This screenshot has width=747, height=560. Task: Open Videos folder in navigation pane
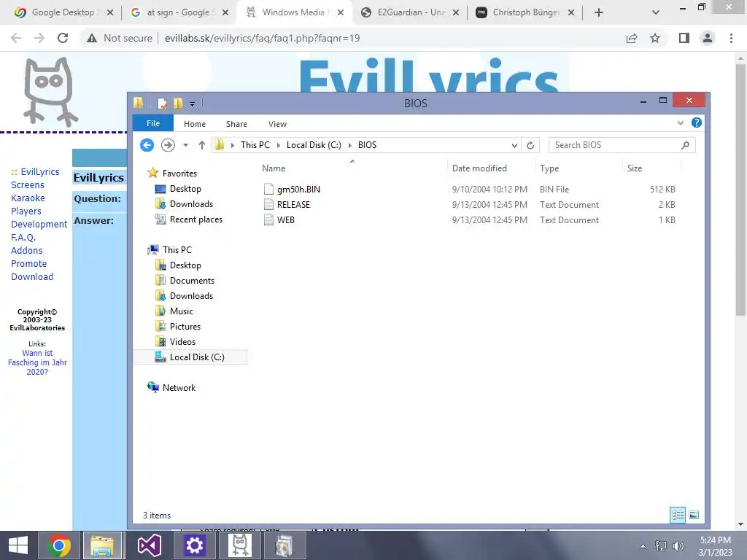click(x=182, y=341)
